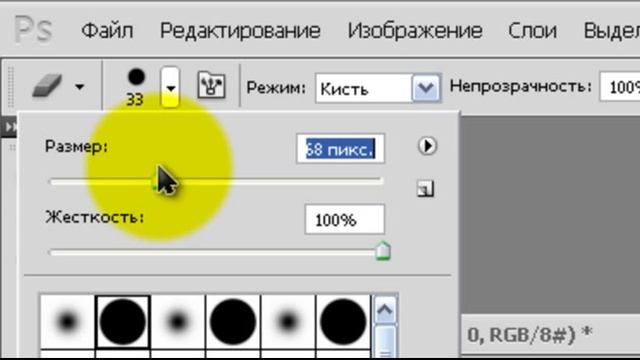
Task: Click the Photoshop Ps logo icon
Action: pos(33,30)
